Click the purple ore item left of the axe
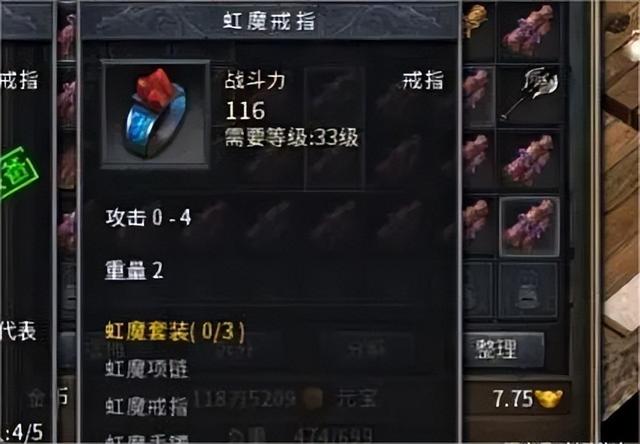 coord(477,95)
